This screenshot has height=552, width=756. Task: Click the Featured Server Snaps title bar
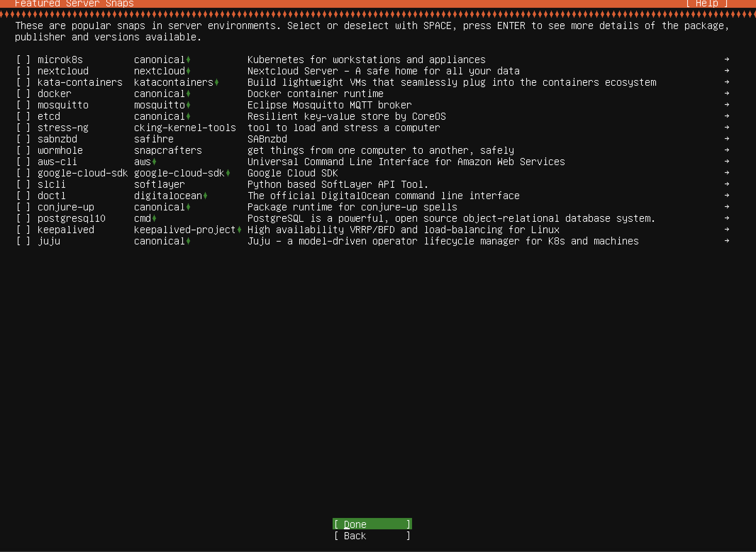tap(74, 4)
